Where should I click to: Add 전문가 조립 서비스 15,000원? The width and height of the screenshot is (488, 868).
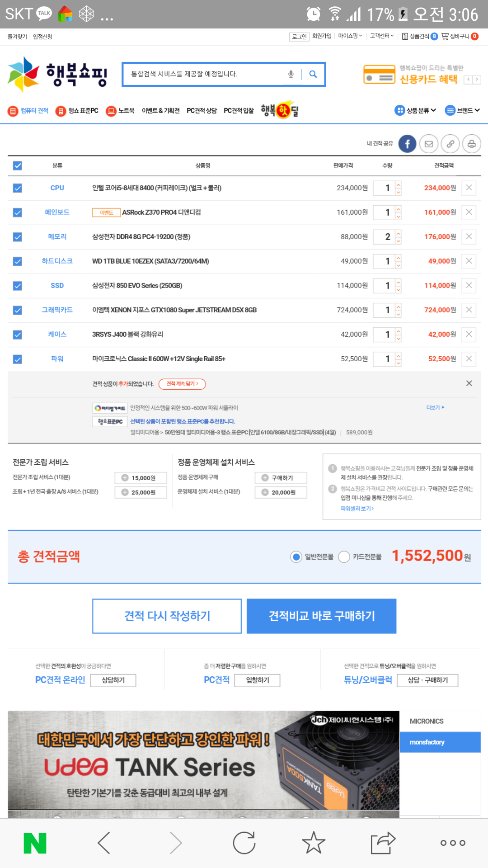pyautogui.click(x=141, y=478)
